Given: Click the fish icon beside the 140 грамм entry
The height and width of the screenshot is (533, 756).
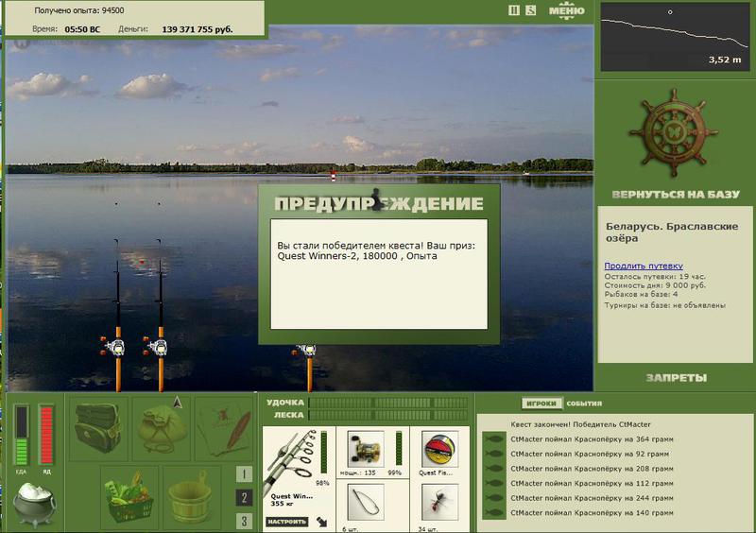Looking at the screenshot, I should 494,513.
